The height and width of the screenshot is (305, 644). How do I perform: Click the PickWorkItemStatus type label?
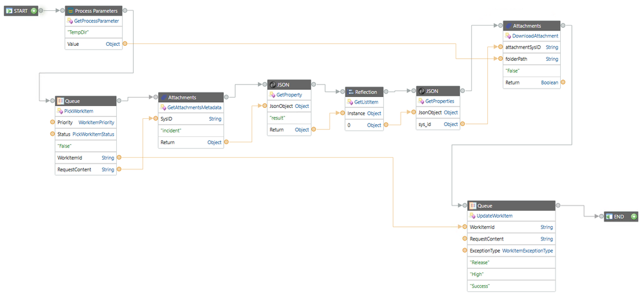93,134
